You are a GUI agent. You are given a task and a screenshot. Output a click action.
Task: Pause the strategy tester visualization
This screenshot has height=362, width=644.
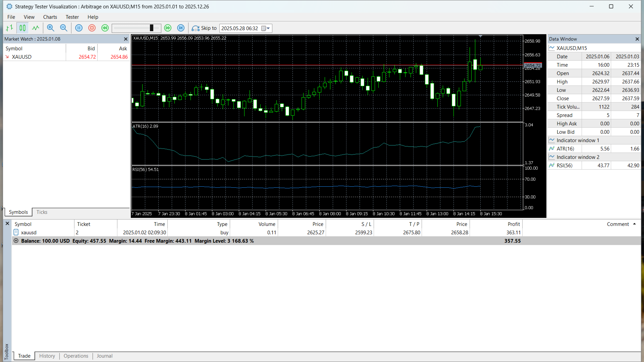[x=79, y=28]
